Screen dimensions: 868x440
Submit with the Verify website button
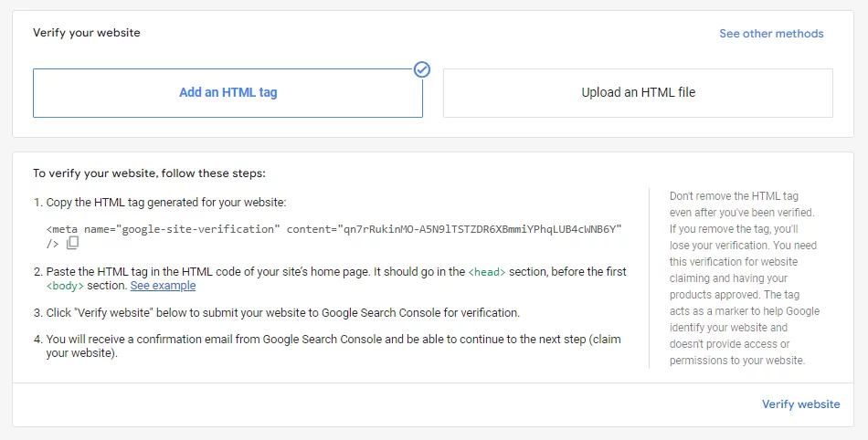pyautogui.click(x=800, y=404)
